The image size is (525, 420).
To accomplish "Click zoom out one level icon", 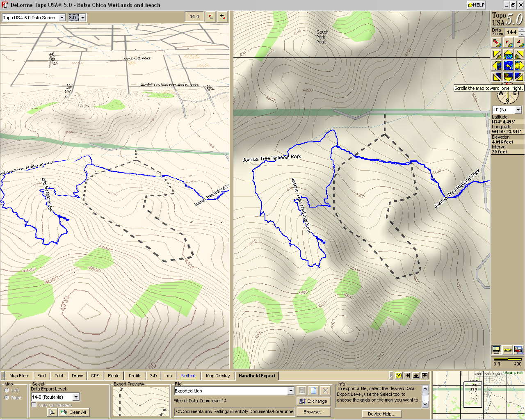I will (x=508, y=43).
